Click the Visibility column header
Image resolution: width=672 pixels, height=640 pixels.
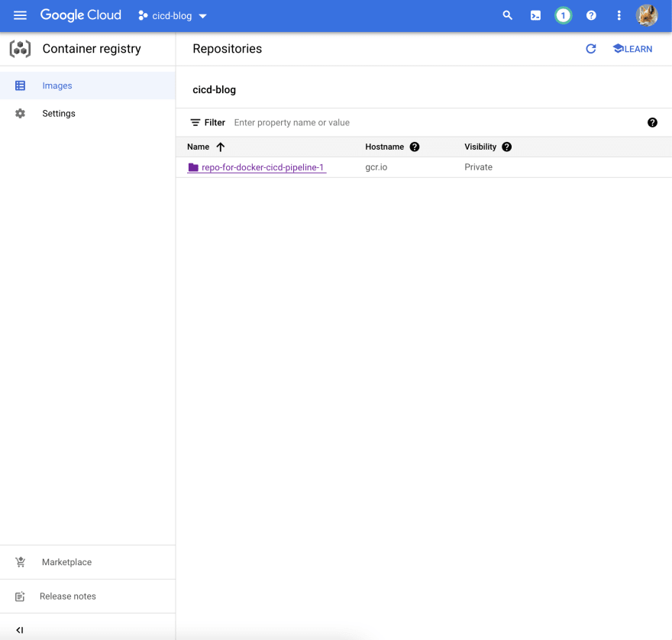pyautogui.click(x=480, y=147)
